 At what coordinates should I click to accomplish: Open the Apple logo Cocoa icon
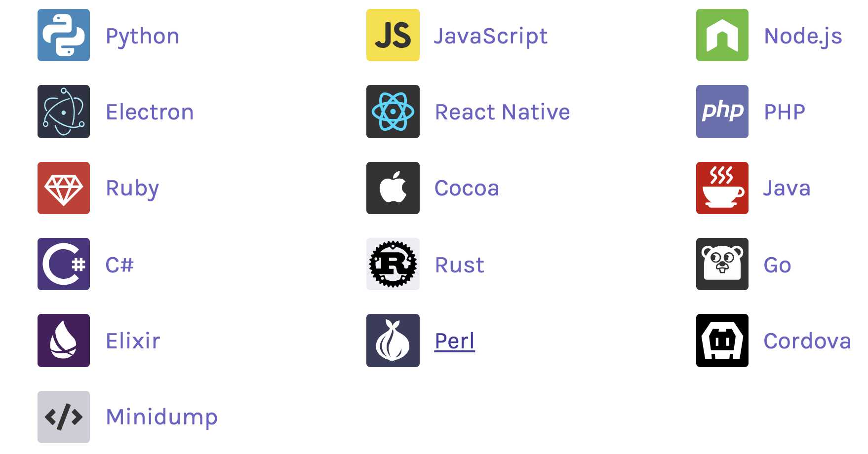point(393,188)
